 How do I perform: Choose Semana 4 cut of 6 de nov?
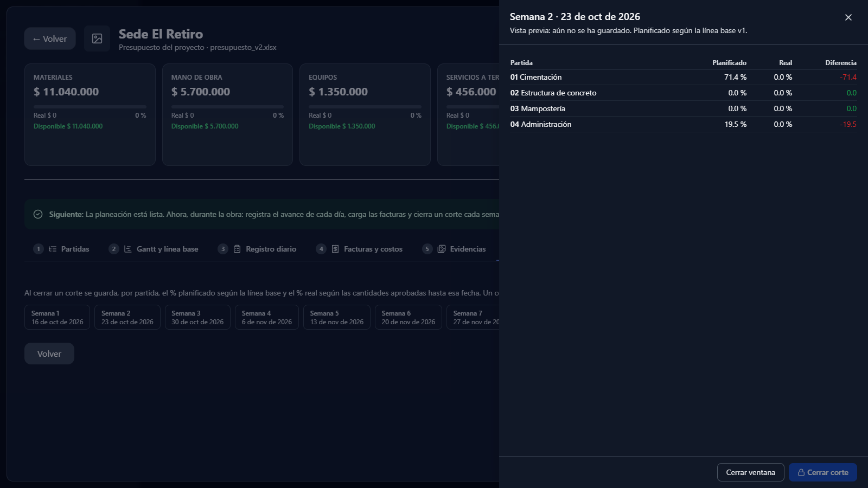(x=267, y=317)
